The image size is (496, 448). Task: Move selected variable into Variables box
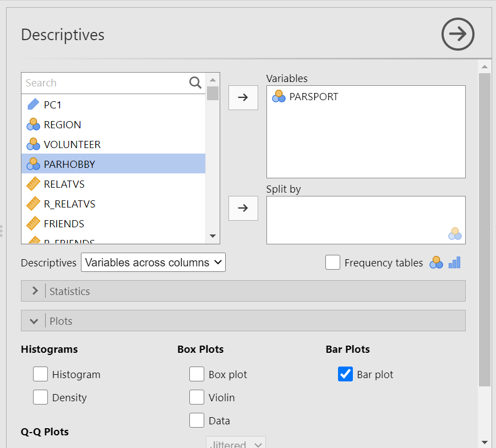243,97
